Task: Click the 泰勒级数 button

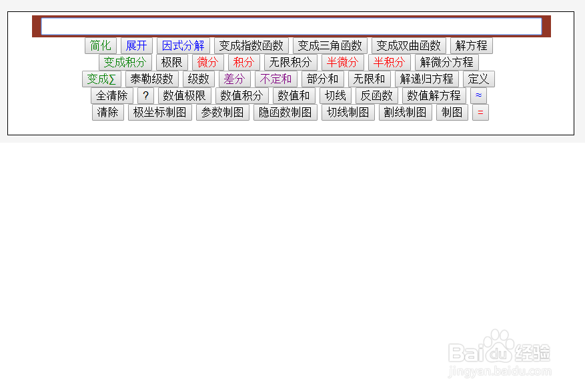Action: tap(152, 79)
